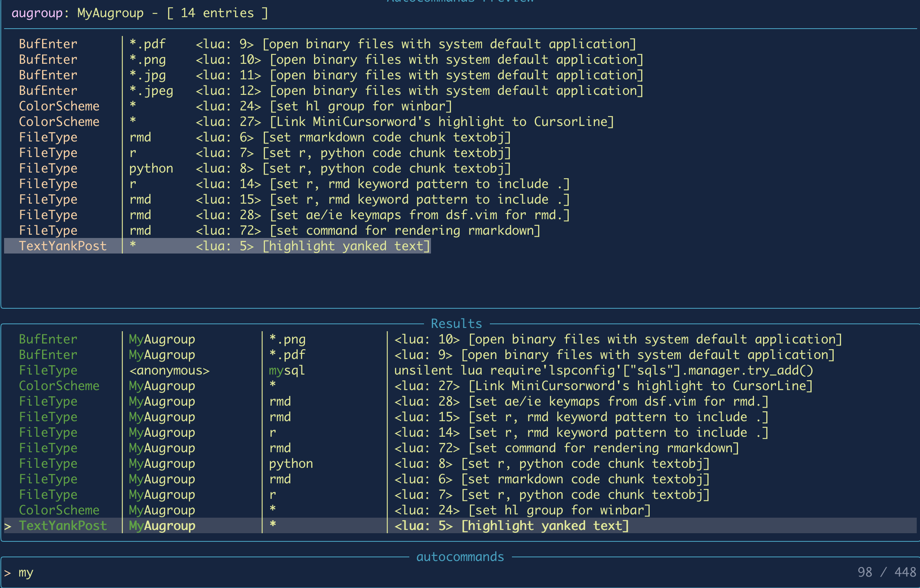
Task: Click the Results panel title
Action: (456, 323)
